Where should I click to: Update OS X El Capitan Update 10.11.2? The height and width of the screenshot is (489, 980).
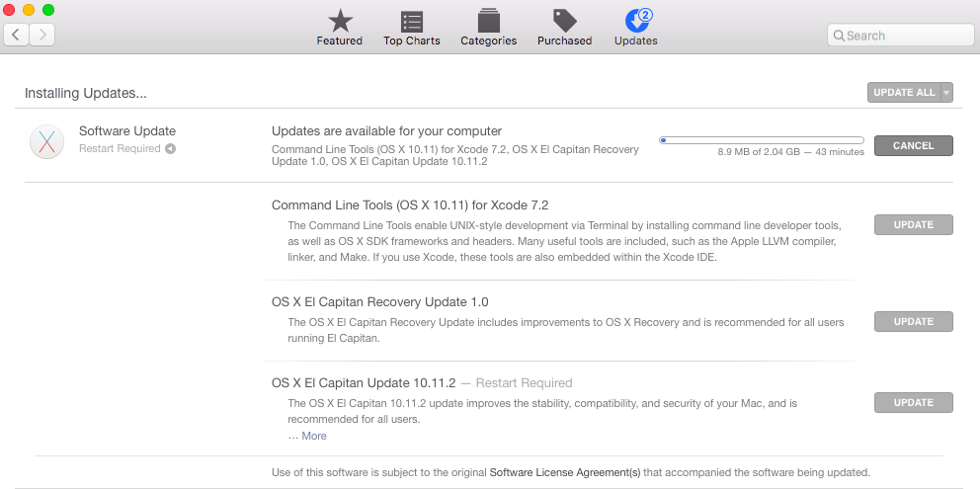(913, 403)
